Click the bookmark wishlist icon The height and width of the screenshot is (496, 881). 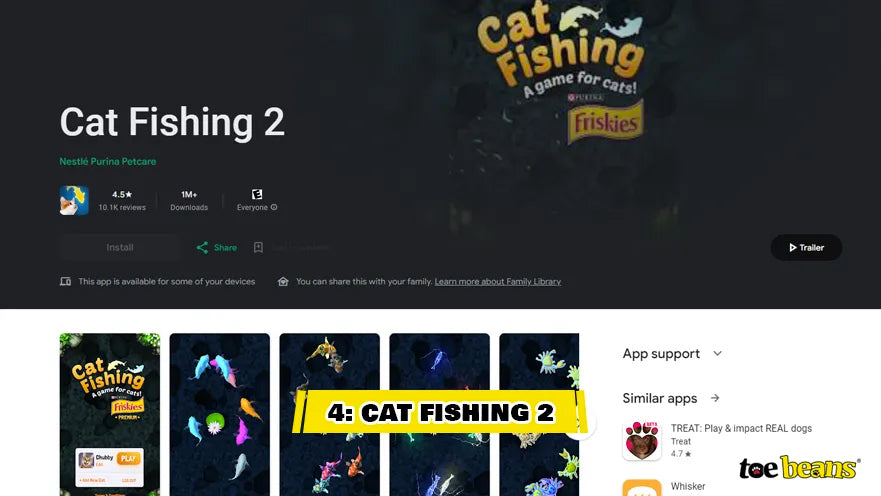click(258, 247)
